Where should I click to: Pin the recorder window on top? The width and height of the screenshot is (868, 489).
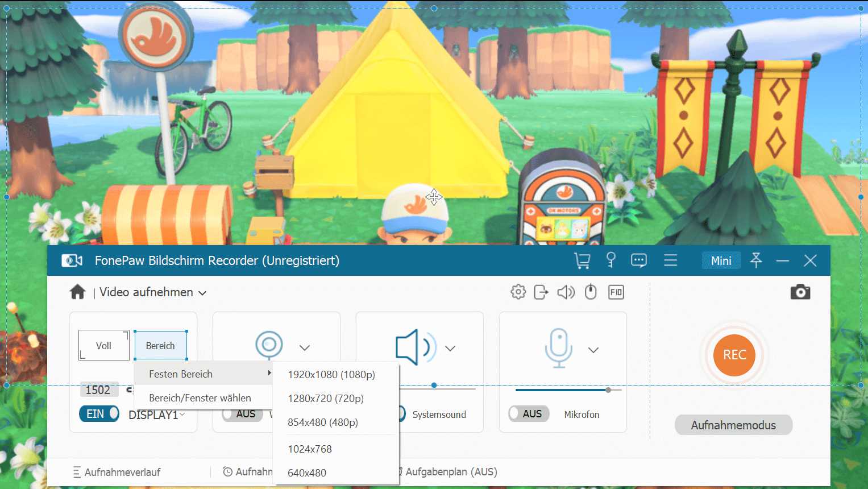coord(756,260)
